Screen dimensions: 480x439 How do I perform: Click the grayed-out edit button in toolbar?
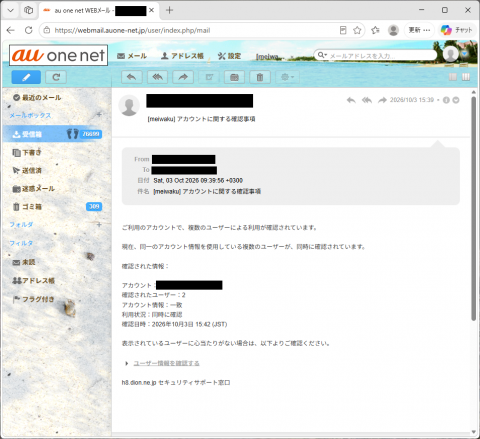pos(209,77)
